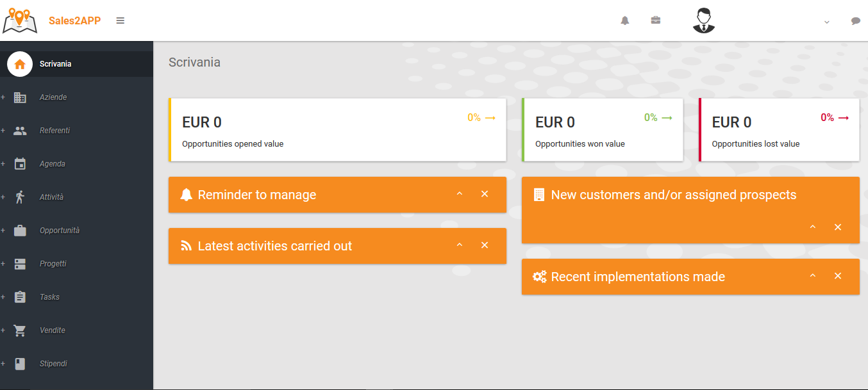868x390 pixels.
Task: Collapse the Reminder to manage panel
Action: (459, 194)
